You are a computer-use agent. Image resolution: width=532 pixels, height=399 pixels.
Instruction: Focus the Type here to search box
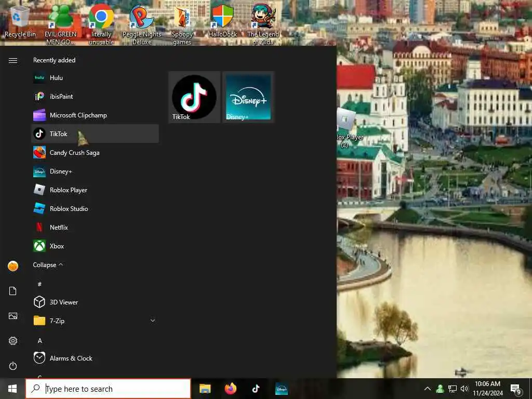pyautogui.click(x=108, y=389)
